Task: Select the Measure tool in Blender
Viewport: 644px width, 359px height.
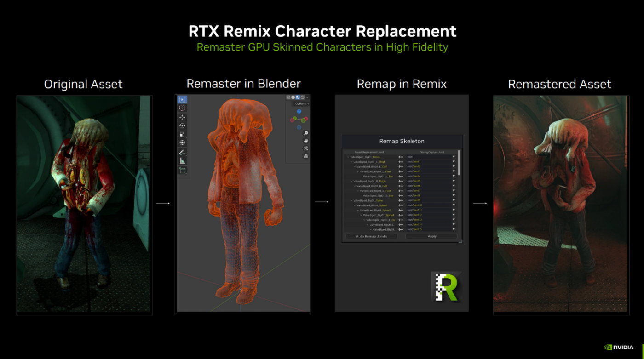Action: [x=182, y=160]
